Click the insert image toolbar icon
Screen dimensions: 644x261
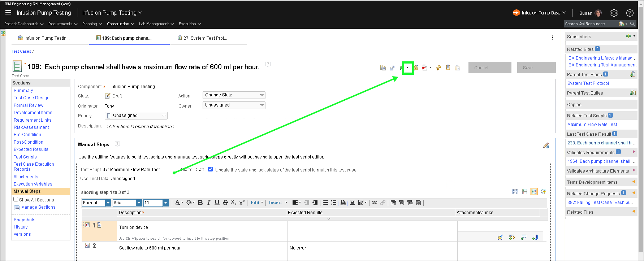(x=353, y=203)
